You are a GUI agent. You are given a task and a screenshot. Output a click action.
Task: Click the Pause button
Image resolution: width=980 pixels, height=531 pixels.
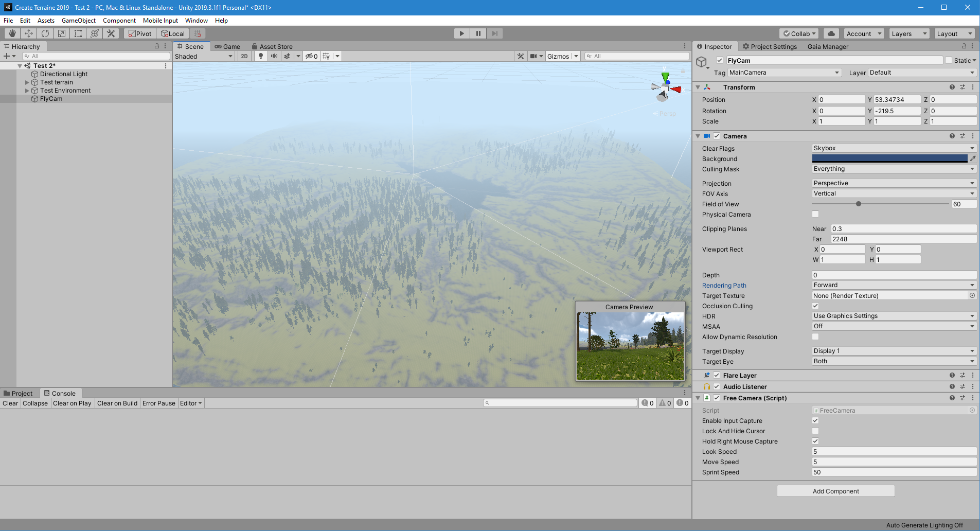tap(478, 33)
